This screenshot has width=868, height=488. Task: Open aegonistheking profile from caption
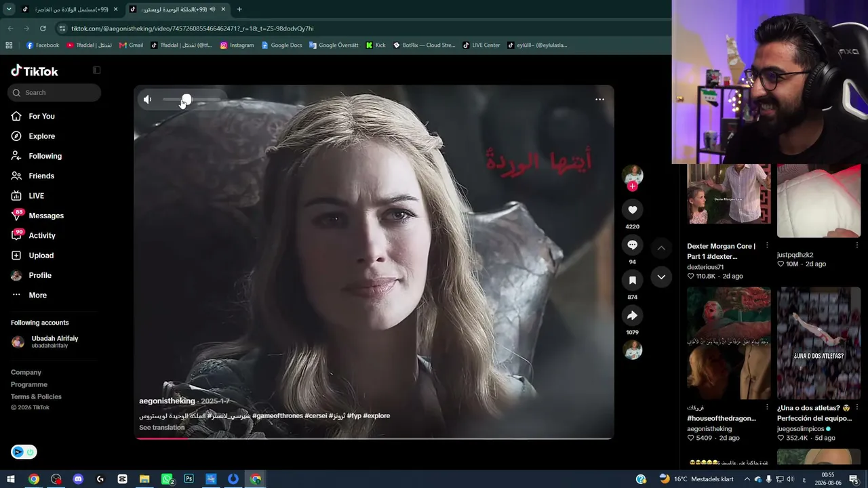167,401
